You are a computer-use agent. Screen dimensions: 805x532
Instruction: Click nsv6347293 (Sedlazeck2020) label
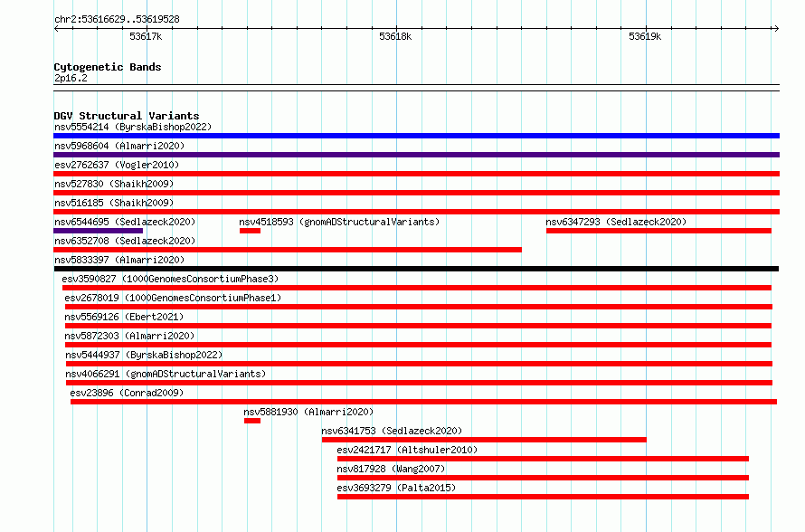pos(616,222)
